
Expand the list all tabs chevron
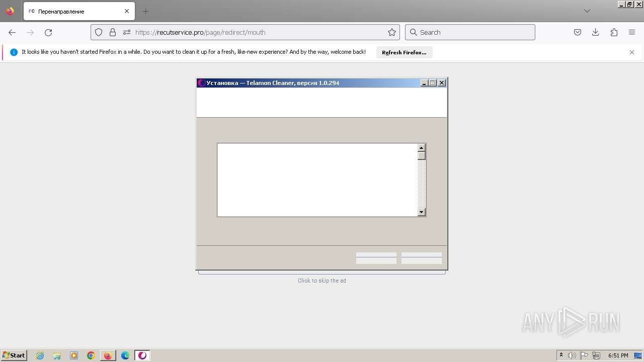tap(587, 11)
